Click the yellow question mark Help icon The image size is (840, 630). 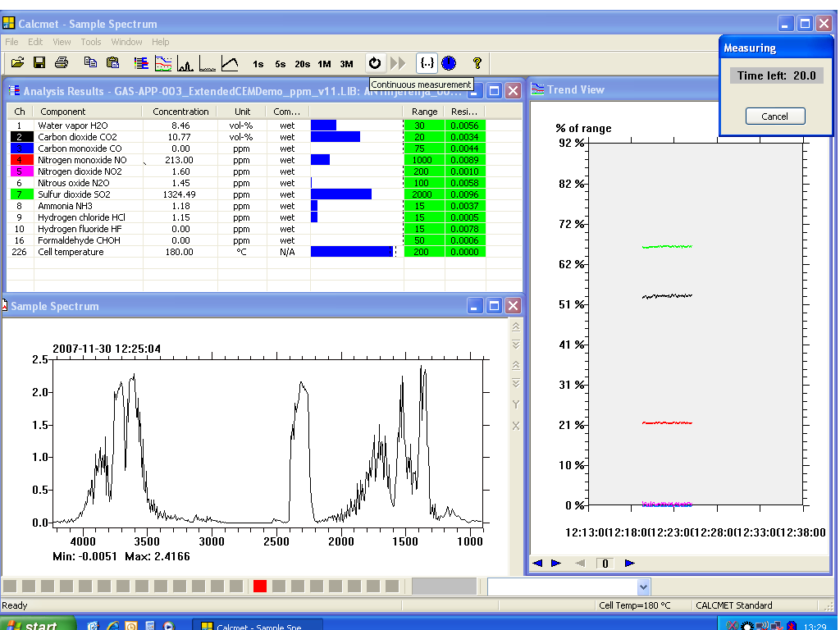pos(477,62)
